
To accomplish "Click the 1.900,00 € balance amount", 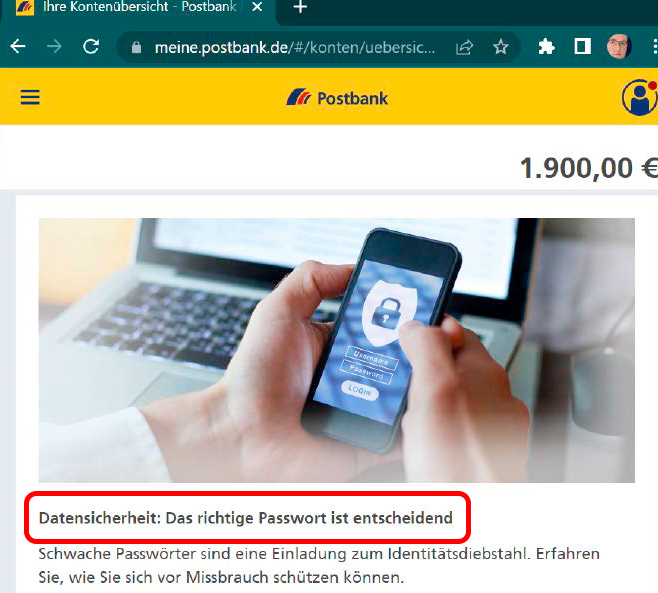I will point(589,168).
